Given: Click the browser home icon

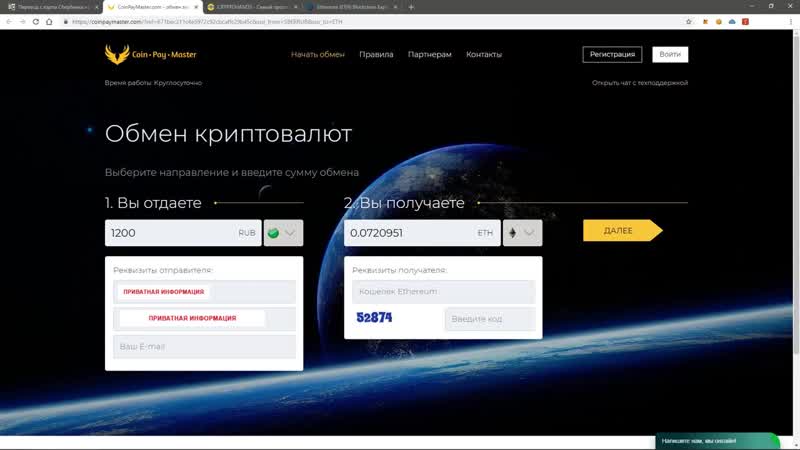Looking at the screenshot, I should click(x=49, y=21).
